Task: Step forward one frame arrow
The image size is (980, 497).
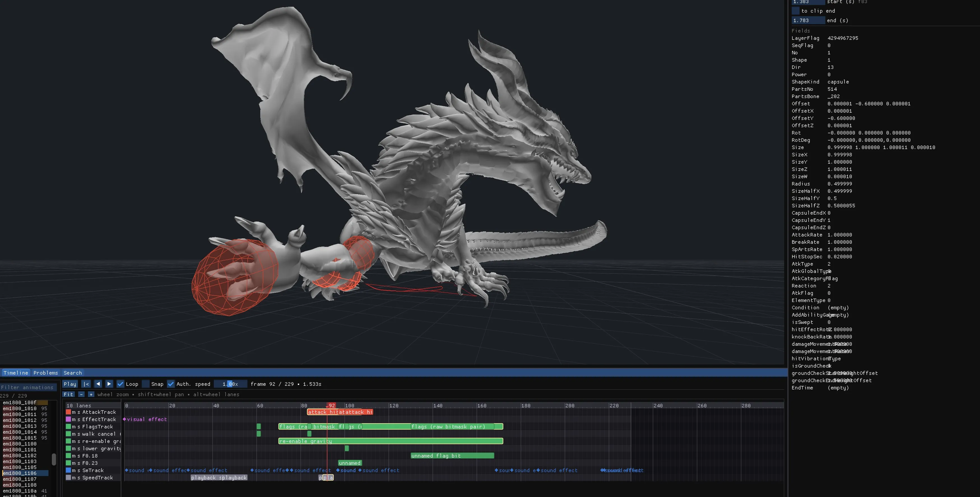Action: pos(109,384)
